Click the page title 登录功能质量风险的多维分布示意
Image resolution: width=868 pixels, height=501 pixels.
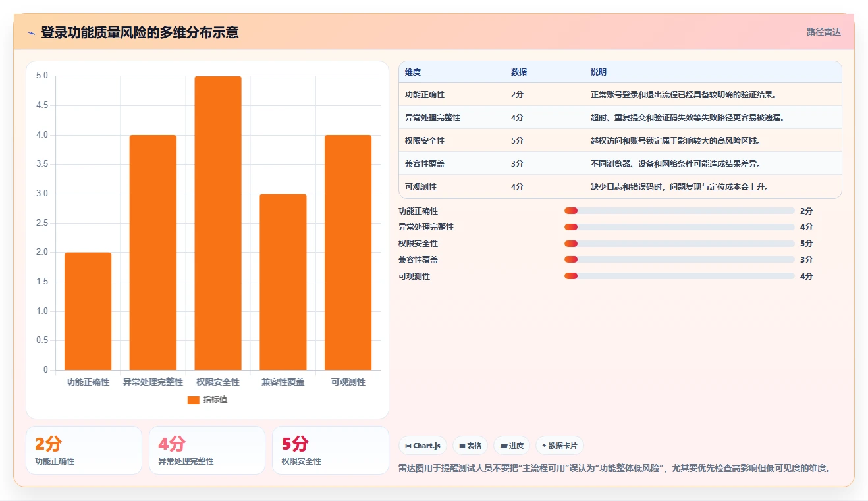[x=140, y=32]
